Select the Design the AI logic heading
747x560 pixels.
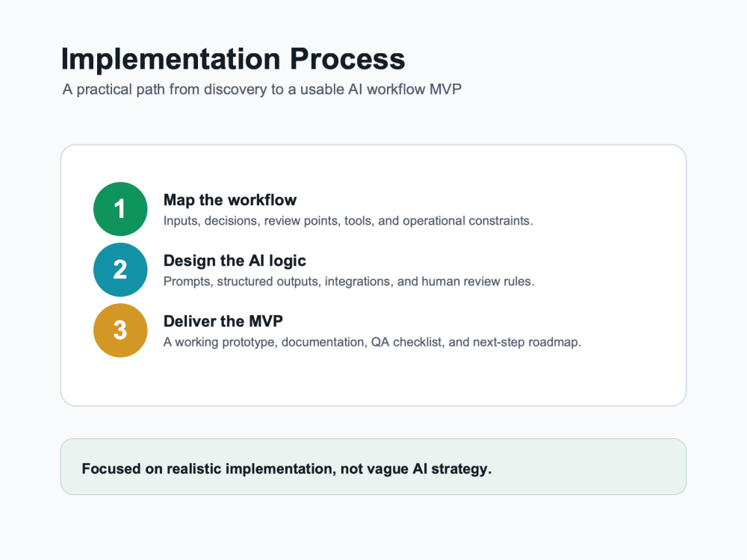click(x=235, y=261)
